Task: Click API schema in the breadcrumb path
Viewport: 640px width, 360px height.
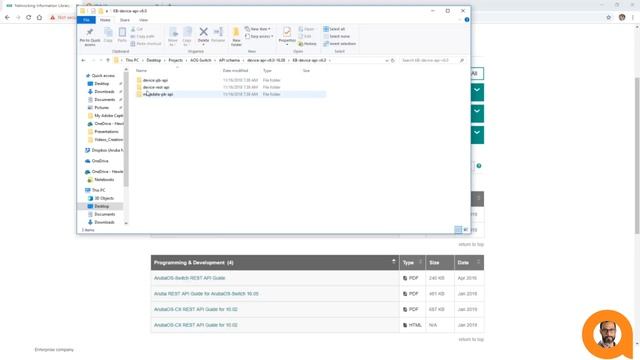Action: tap(229, 60)
